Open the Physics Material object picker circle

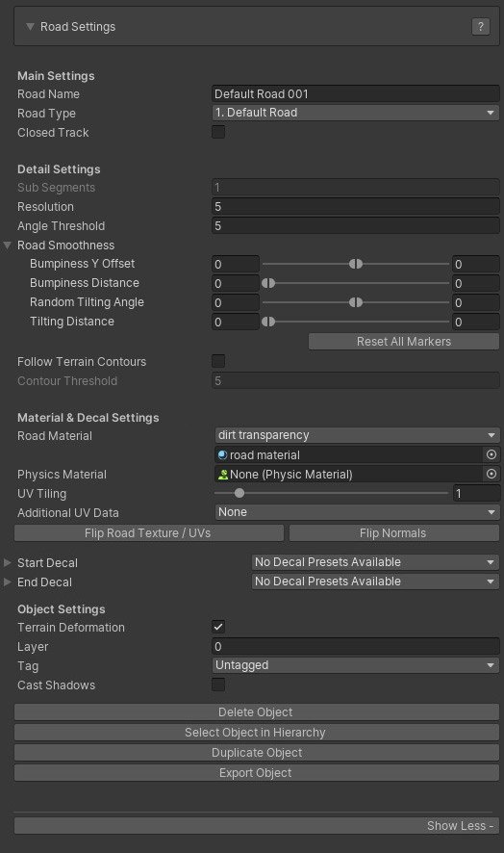[x=491, y=474]
